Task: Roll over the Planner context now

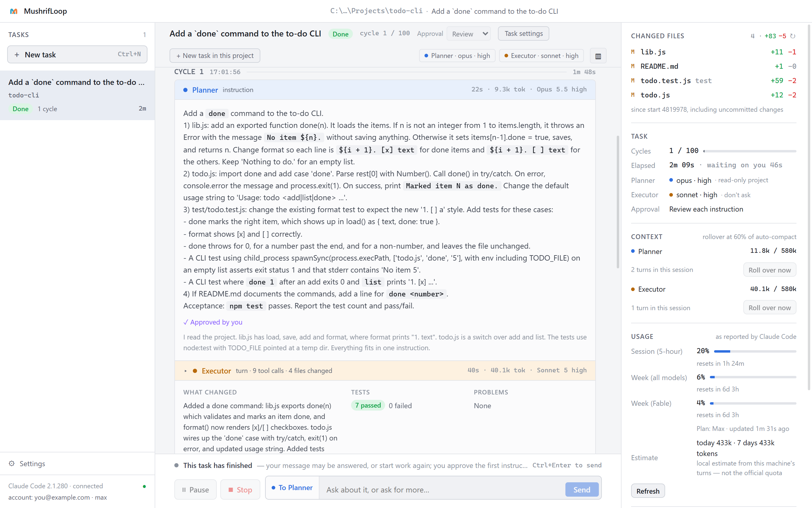Action: pos(770,270)
